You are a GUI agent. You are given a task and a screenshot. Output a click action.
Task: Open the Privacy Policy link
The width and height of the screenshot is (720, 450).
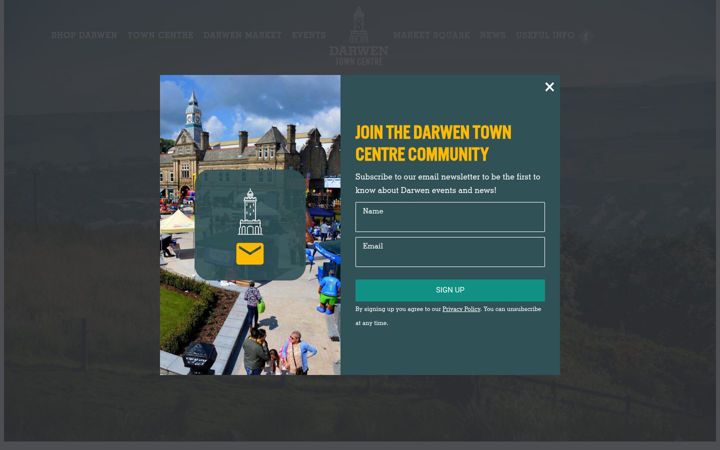tap(461, 309)
